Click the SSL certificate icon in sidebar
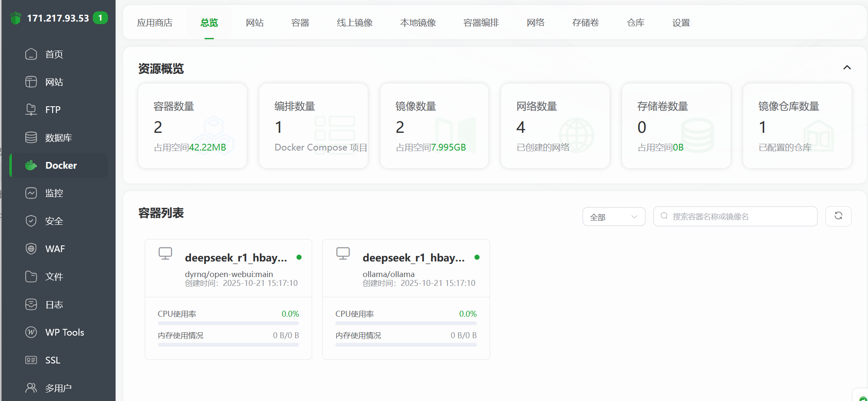868x401 pixels. [x=31, y=360]
